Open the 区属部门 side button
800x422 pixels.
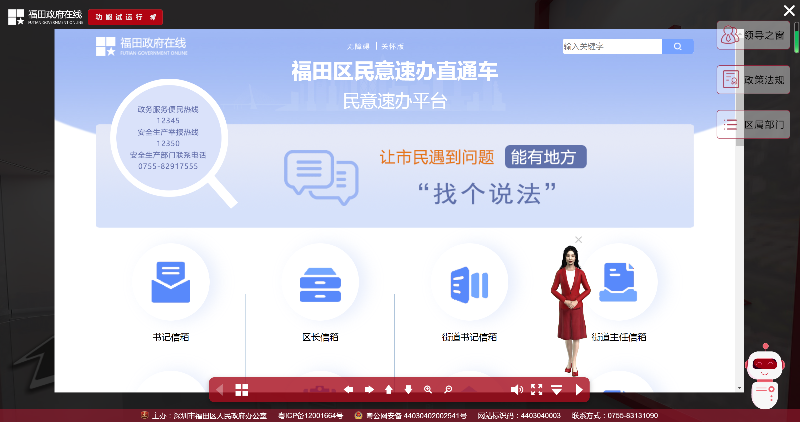pos(753,125)
